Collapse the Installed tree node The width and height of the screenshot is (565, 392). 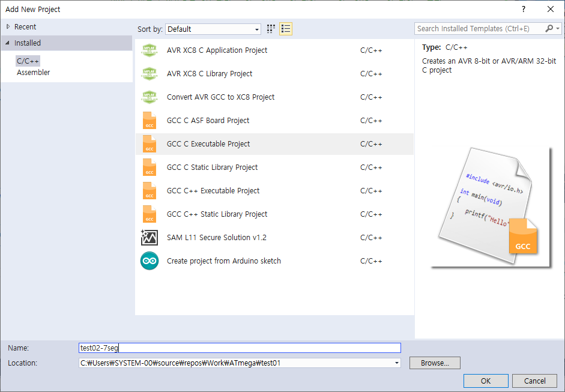[8, 43]
